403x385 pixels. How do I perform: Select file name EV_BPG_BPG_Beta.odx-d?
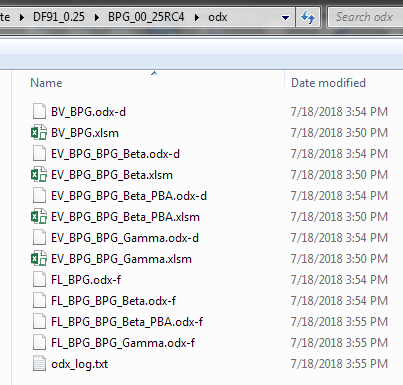(x=115, y=154)
